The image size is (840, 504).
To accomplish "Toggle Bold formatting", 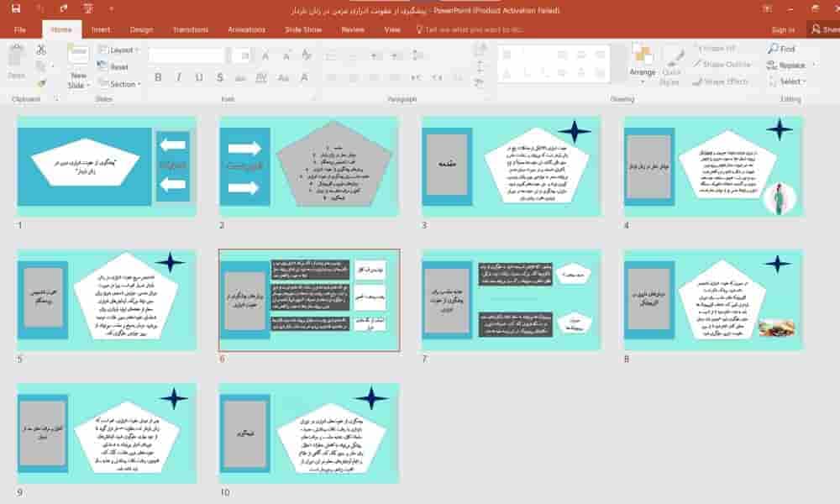I will [x=158, y=77].
